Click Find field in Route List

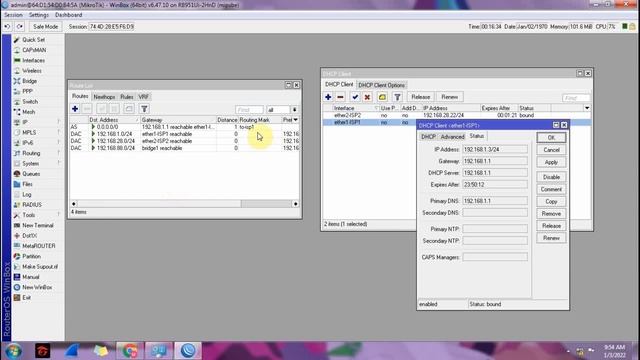(249, 110)
